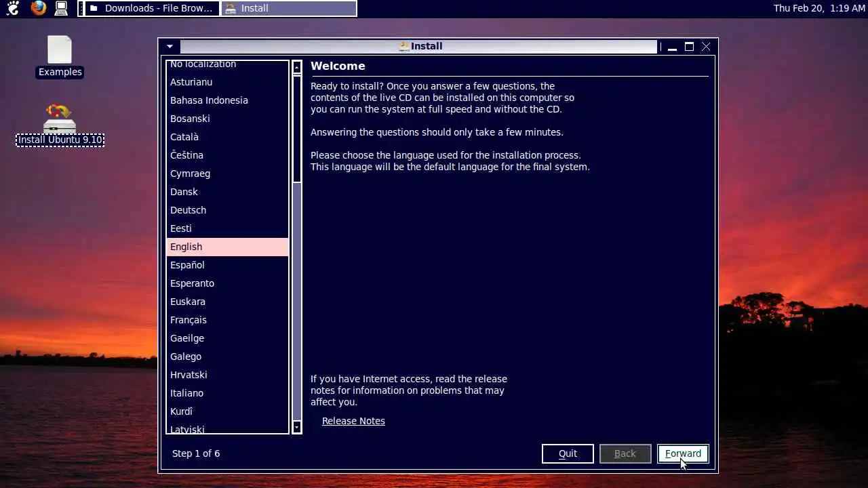Click the disabled Back button
The width and height of the screenshot is (868, 488).
625,453
